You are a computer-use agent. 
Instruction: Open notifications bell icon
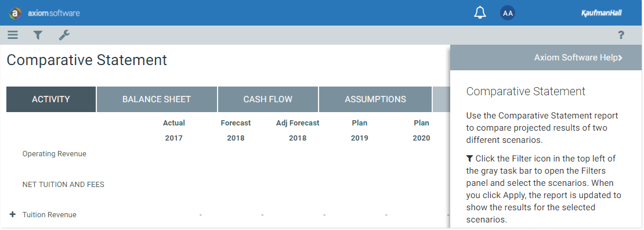[480, 13]
